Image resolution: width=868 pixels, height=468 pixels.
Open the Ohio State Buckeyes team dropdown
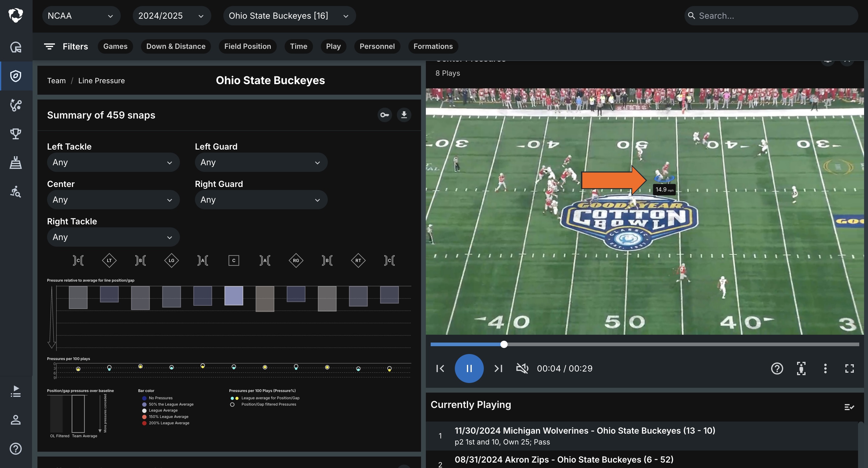point(289,16)
